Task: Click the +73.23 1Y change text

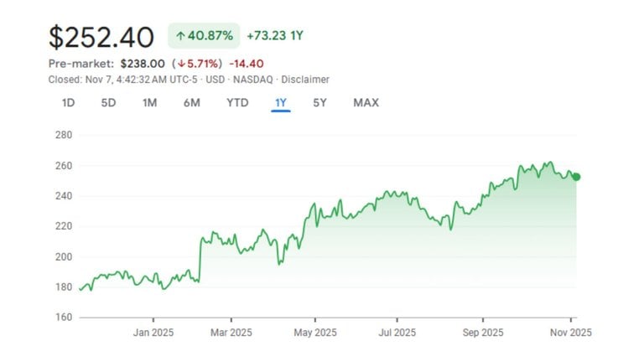Action: [x=274, y=36]
